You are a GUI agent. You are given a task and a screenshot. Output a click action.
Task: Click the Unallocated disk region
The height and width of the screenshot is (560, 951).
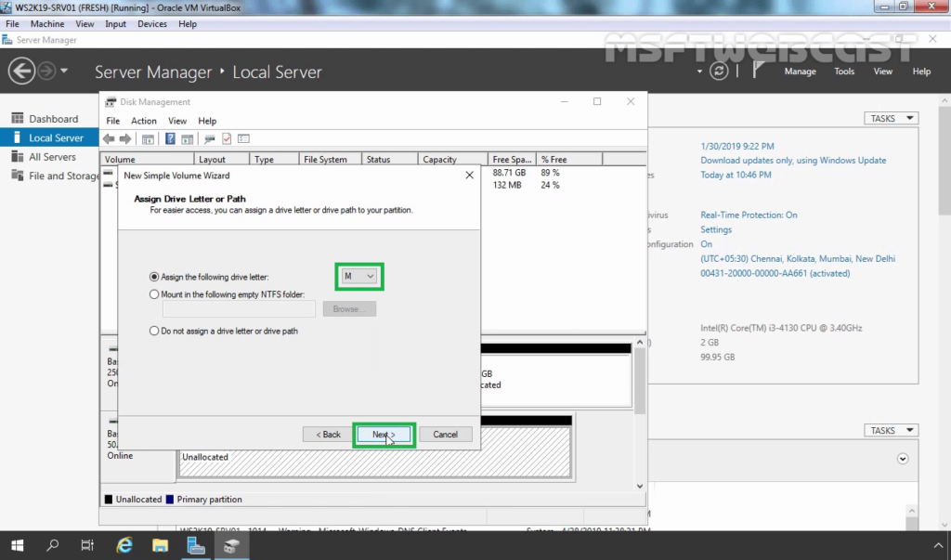(375, 452)
